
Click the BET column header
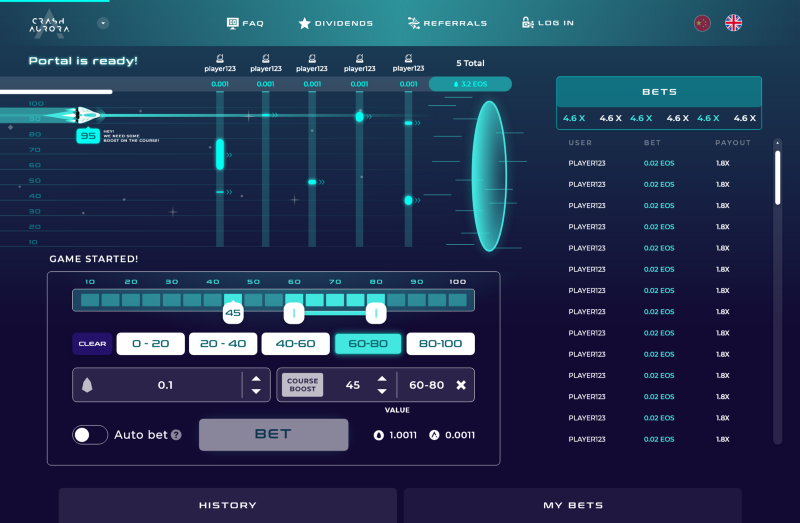pos(652,143)
